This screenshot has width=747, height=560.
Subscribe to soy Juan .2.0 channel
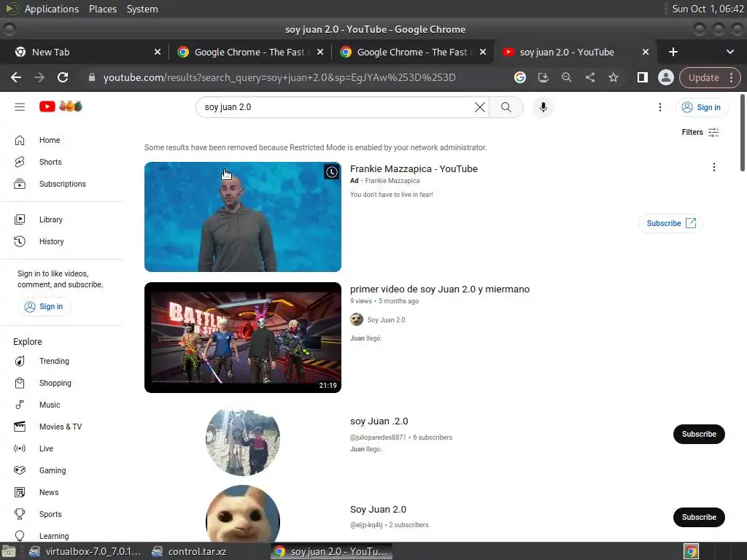click(699, 435)
